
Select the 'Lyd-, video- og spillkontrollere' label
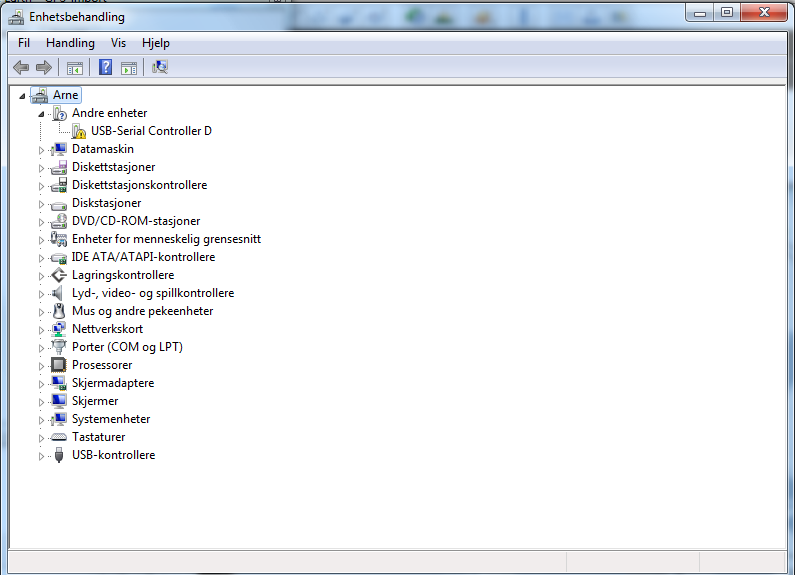pyautogui.click(x=153, y=293)
